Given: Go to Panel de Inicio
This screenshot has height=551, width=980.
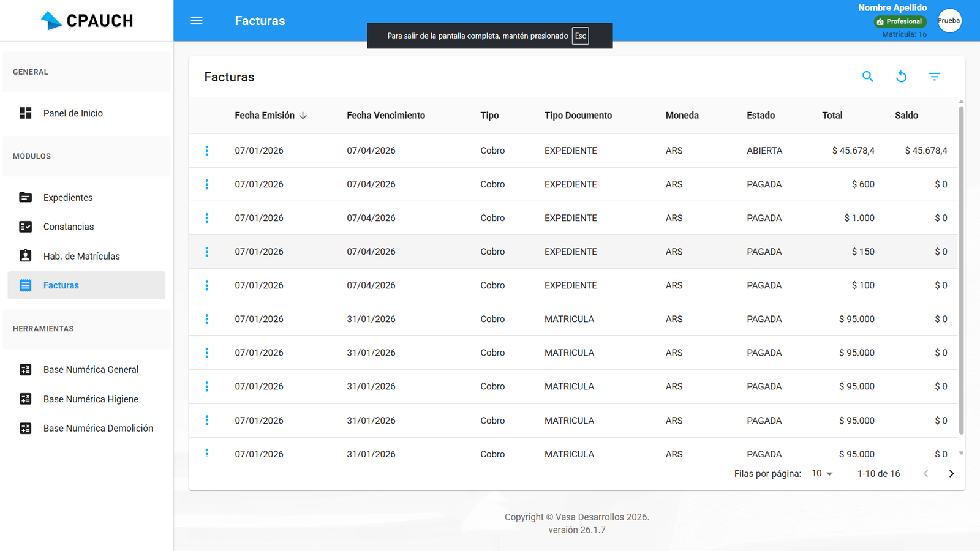Looking at the screenshot, I should pyautogui.click(x=73, y=113).
